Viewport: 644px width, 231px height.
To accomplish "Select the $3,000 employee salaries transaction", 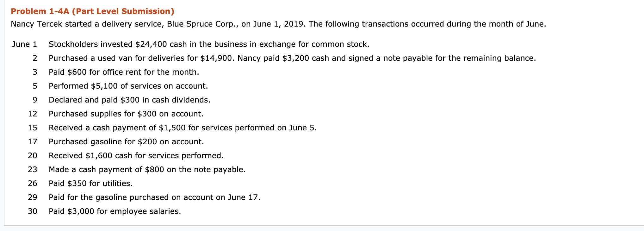I will [x=115, y=211].
